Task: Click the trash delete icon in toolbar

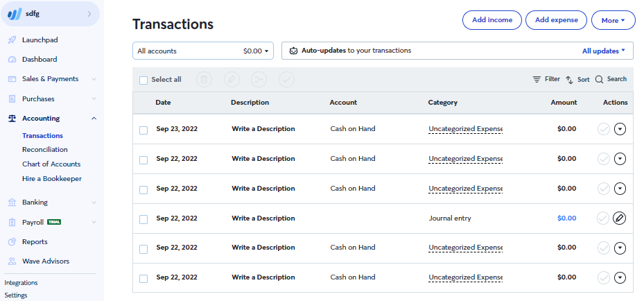Action: pyautogui.click(x=204, y=80)
